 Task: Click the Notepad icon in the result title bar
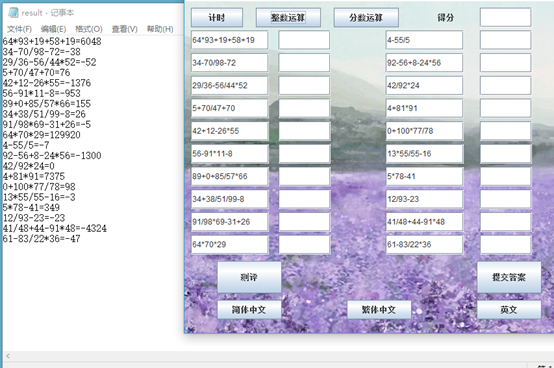pos(13,13)
